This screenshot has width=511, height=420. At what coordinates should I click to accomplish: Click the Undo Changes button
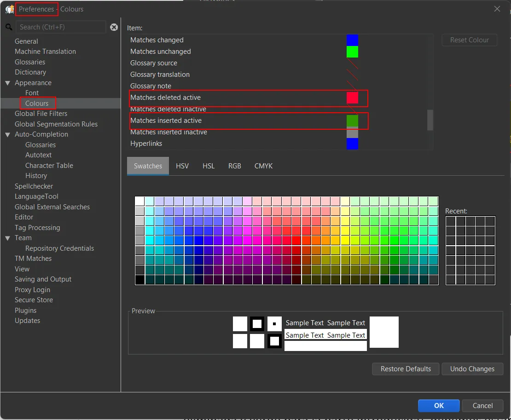472,369
